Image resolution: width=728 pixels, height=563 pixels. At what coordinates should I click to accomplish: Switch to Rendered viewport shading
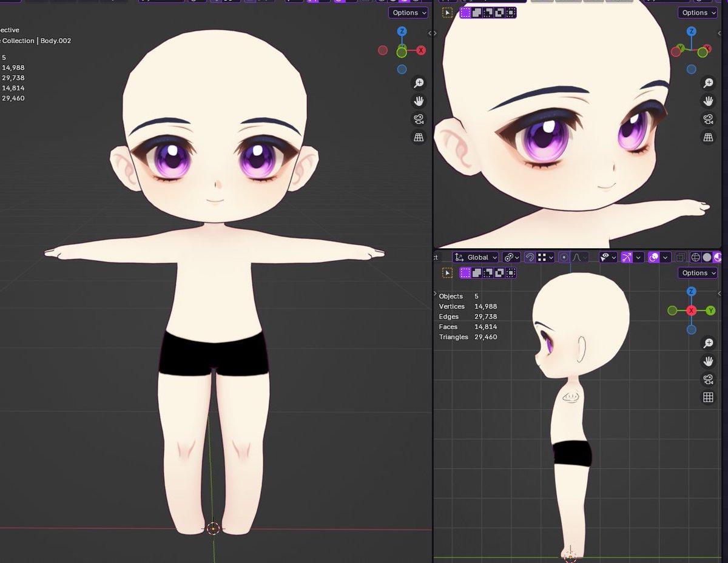point(726,257)
